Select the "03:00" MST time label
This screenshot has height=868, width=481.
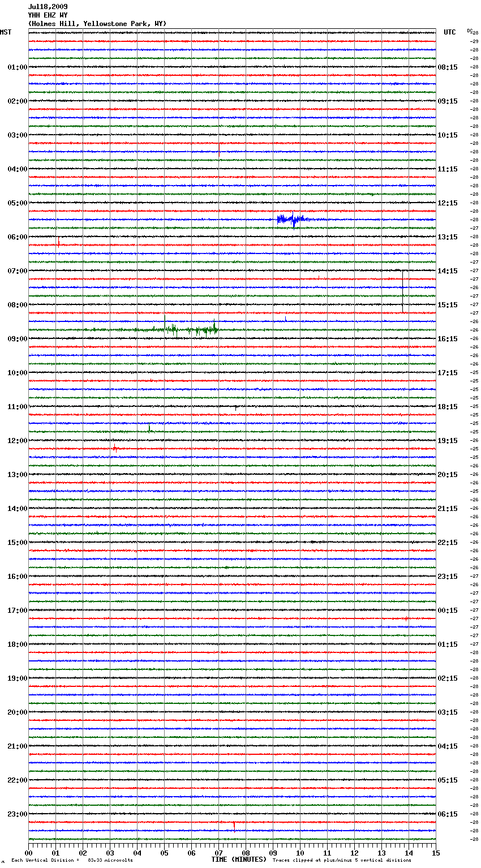[x=18, y=135]
